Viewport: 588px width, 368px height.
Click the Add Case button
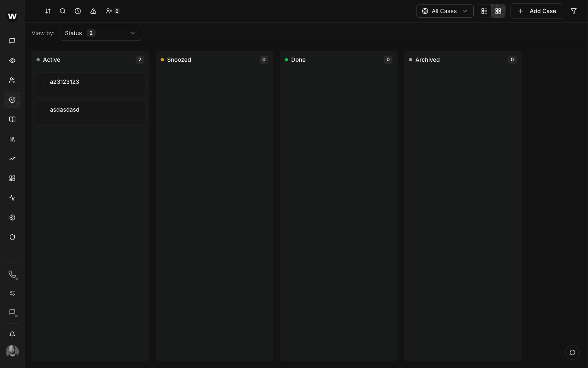click(537, 11)
